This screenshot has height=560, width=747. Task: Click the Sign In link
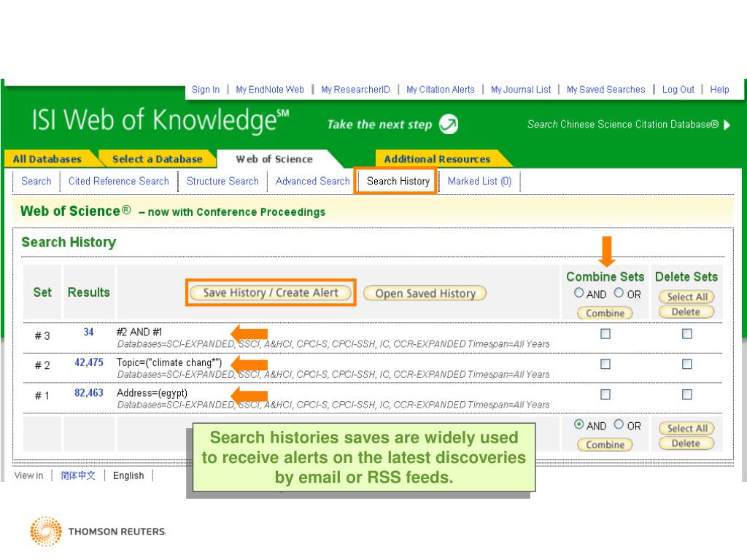coord(206,90)
